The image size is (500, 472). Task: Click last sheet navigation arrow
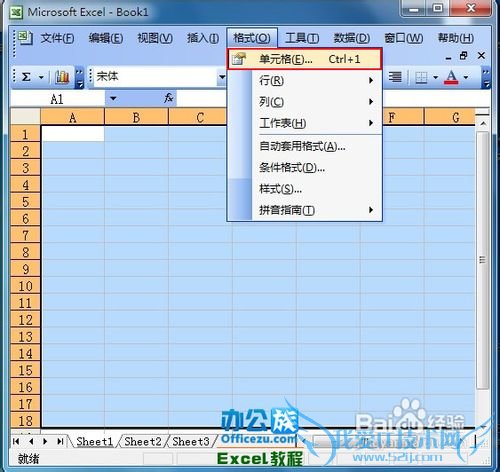tap(60, 441)
